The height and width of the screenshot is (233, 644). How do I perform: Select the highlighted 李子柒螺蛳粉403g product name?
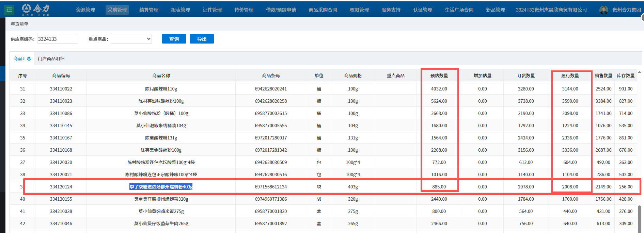[161, 187]
